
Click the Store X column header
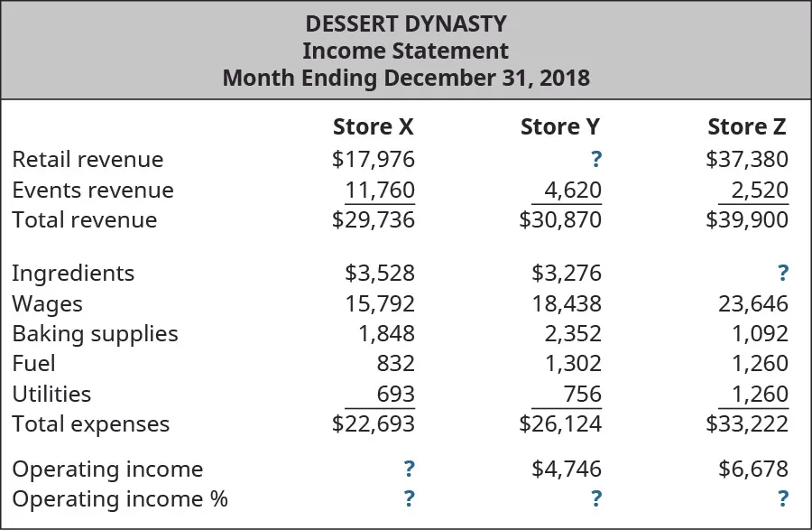374,127
